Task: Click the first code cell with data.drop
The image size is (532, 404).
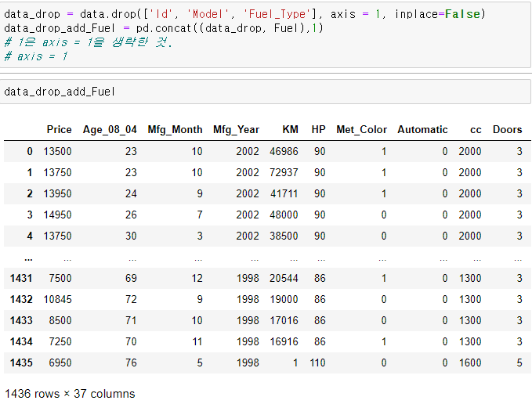Action: (266, 35)
